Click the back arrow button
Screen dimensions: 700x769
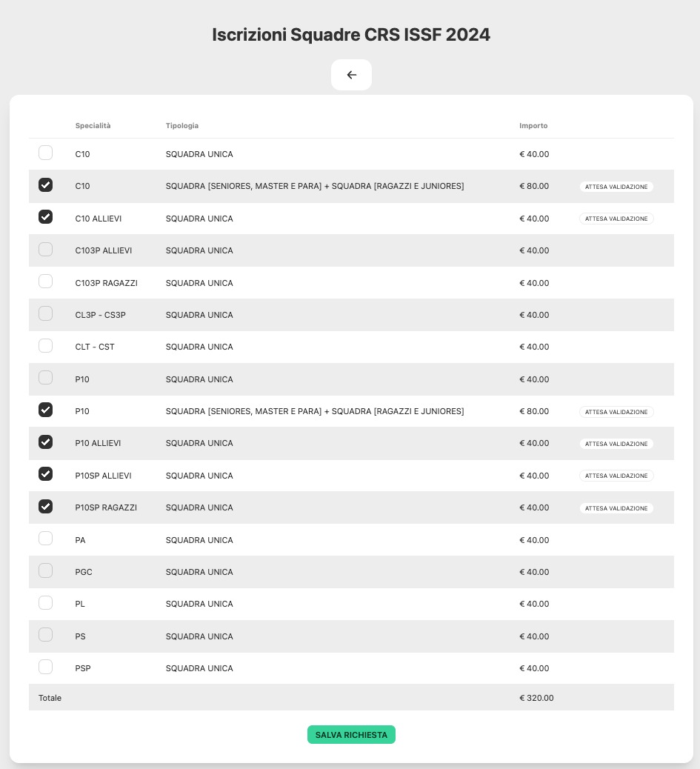click(x=351, y=75)
